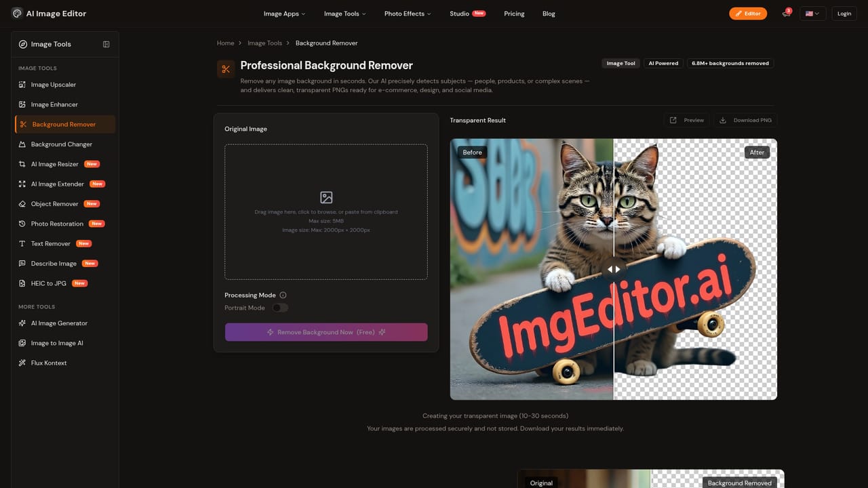Toggle the Portrait Mode switch
The width and height of the screenshot is (868, 488).
coord(280,308)
